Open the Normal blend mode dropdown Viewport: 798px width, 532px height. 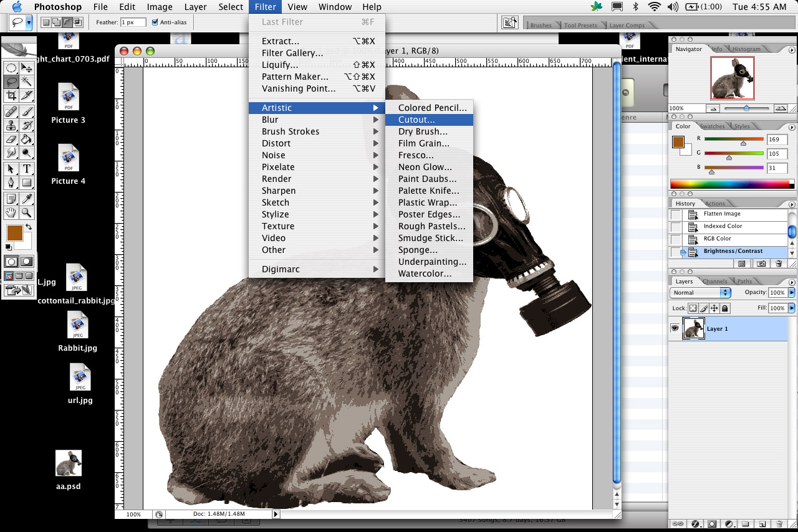[x=700, y=292]
